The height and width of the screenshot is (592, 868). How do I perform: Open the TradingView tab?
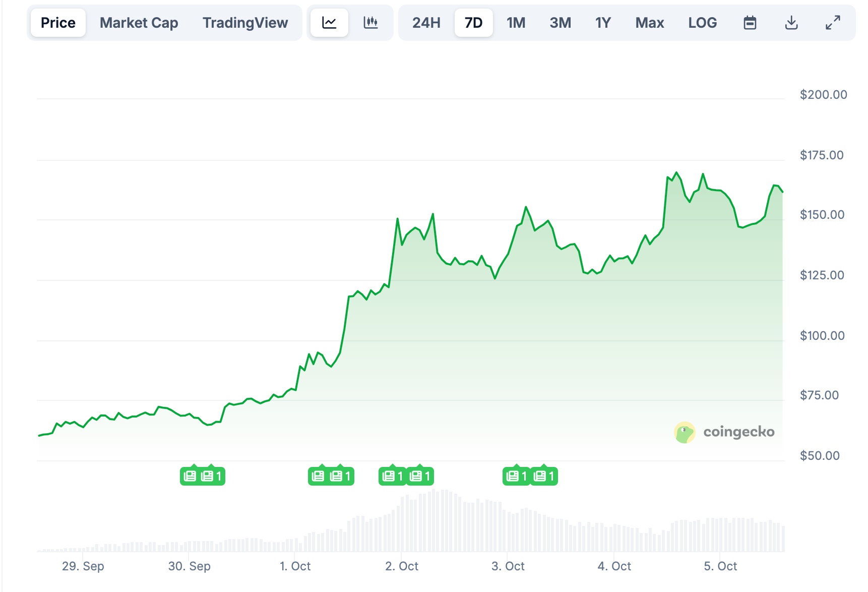pos(245,23)
